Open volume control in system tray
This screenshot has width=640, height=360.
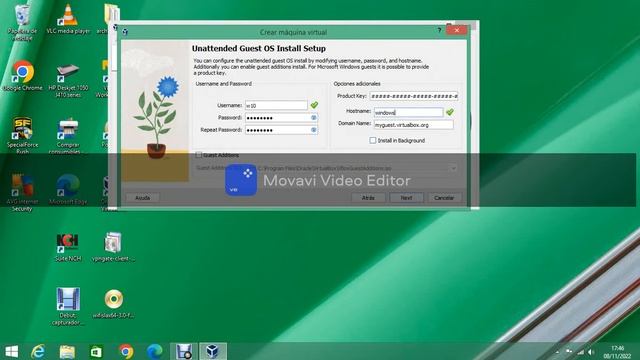[591, 352]
